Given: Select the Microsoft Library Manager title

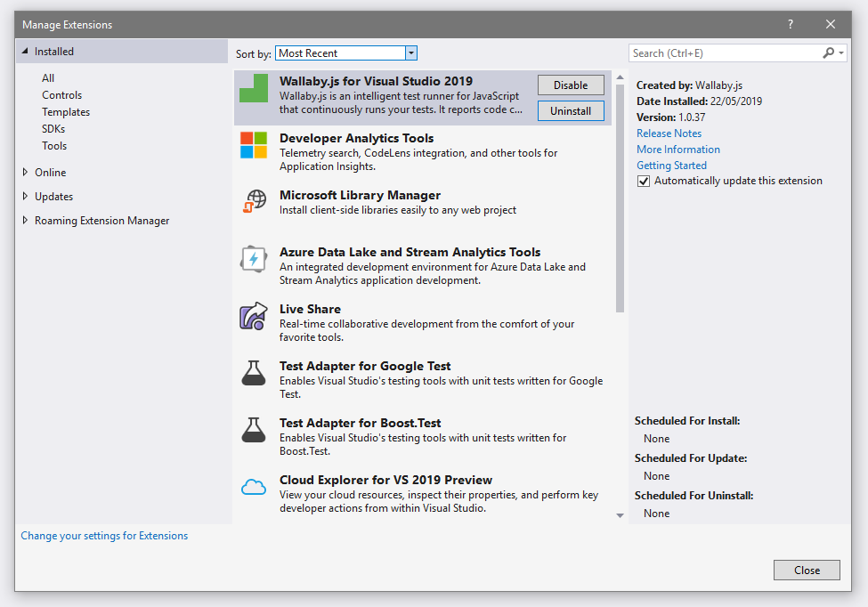Looking at the screenshot, I should [360, 195].
